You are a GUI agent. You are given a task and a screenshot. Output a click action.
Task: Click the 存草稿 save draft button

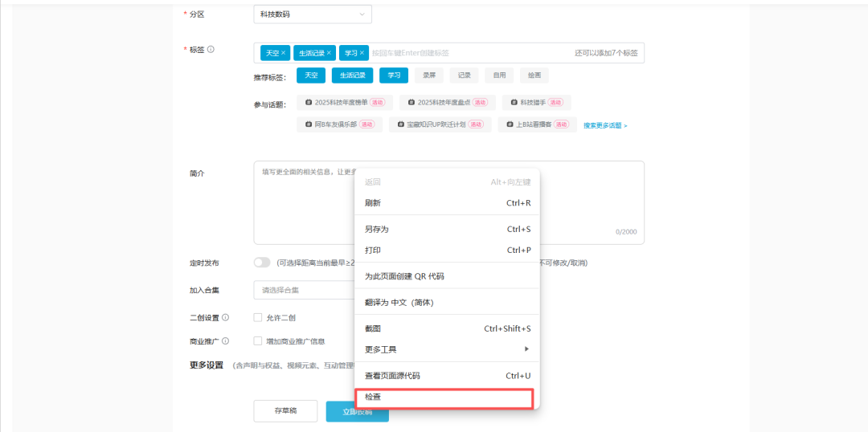point(285,411)
